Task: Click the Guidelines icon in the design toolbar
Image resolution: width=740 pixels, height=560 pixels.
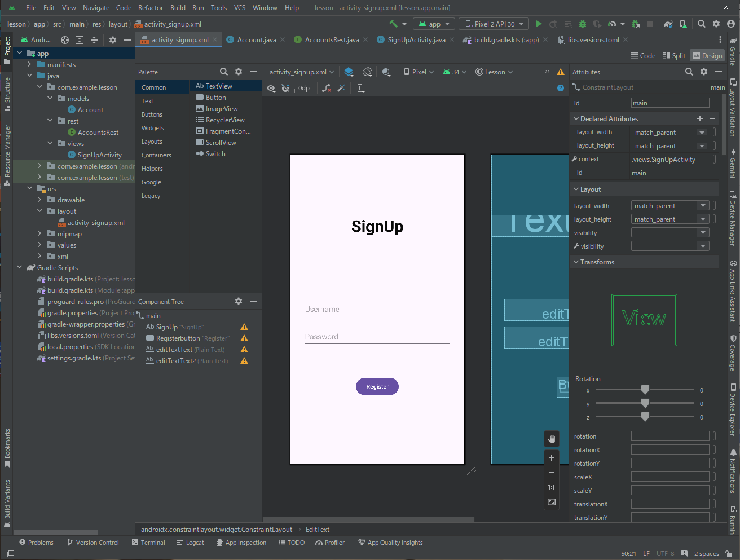Action: coord(361,88)
